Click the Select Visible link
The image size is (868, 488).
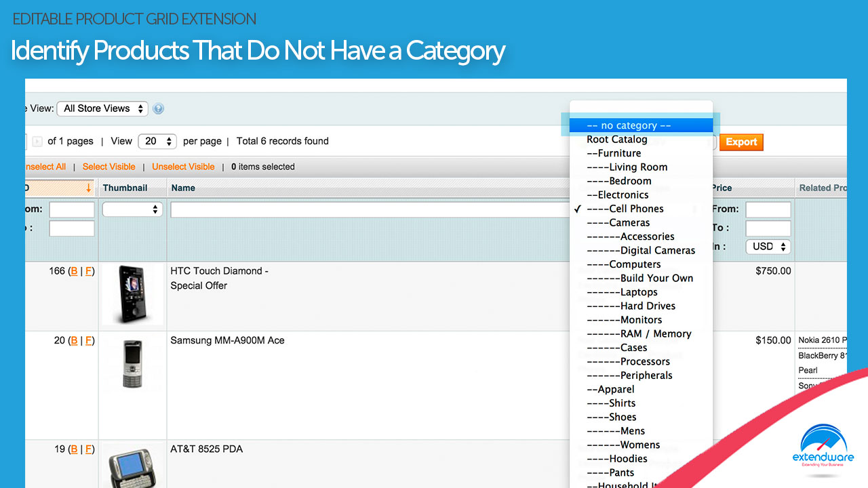[108, 166]
